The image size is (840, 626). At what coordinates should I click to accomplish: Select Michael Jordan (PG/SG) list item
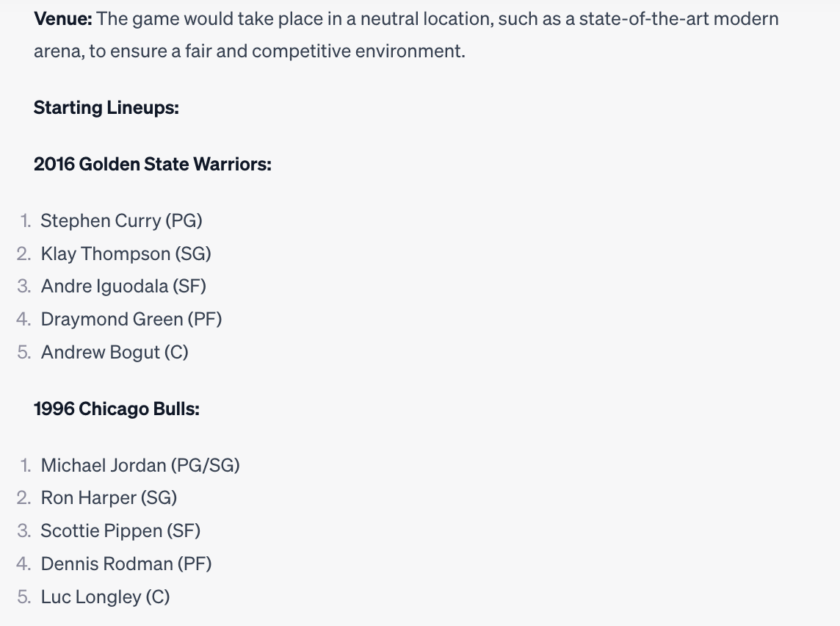click(140, 465)
